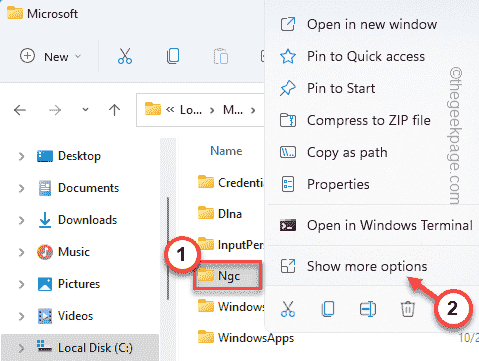This screenshot has height=361, width=479.
Task: Expand the Videos tree node
Action: (21, 316)
